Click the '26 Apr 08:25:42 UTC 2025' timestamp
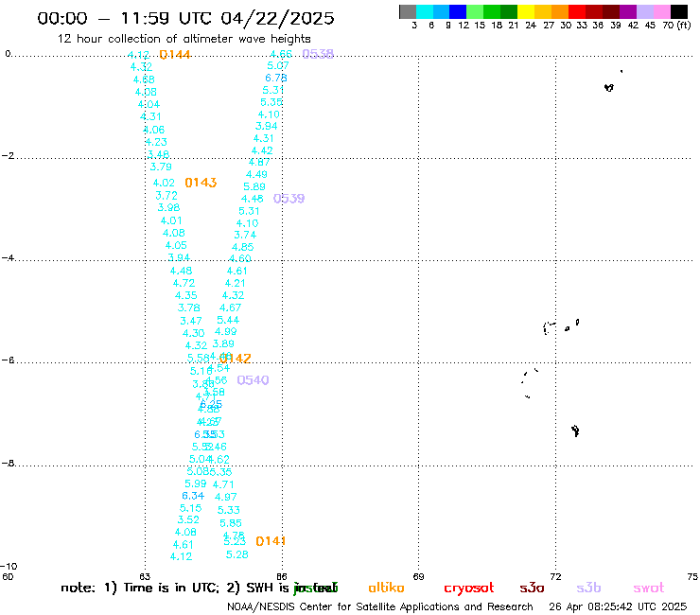This screenshot has height=615, width=700. [x=618, y=606]
